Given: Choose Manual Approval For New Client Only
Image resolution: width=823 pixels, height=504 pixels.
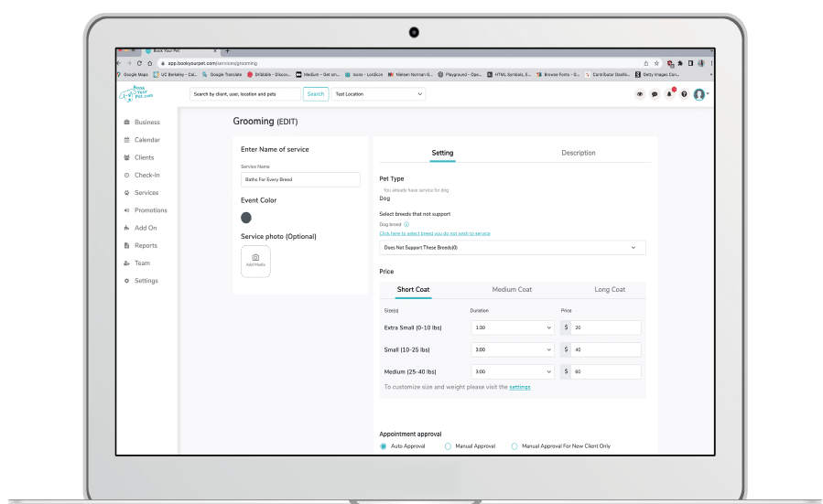Looking at the screenshot, I should click(x=514, y=446).
